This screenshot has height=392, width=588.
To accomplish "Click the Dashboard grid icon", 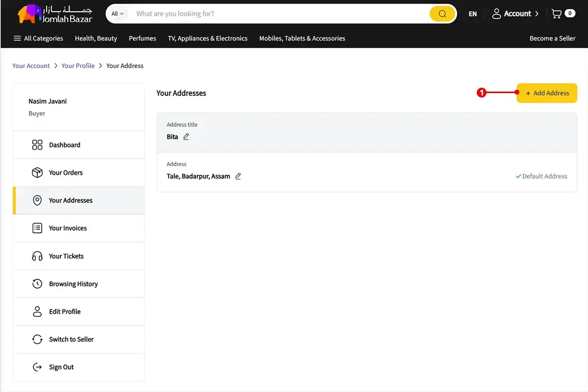I will point(37,145).
